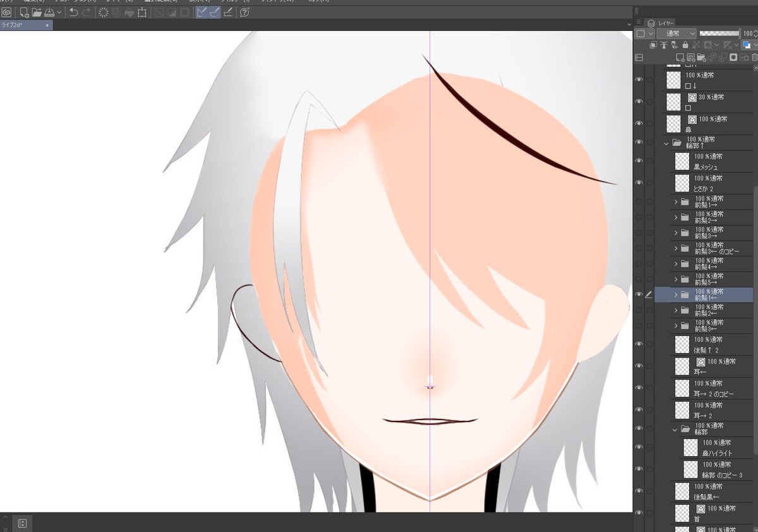Select the レイヤー palette tab
This screenshot has height=532, width=758.
(660, 23)
